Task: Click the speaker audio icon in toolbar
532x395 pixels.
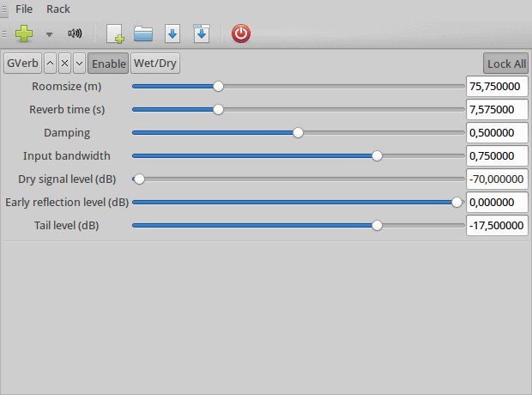Action: point(75,34)
